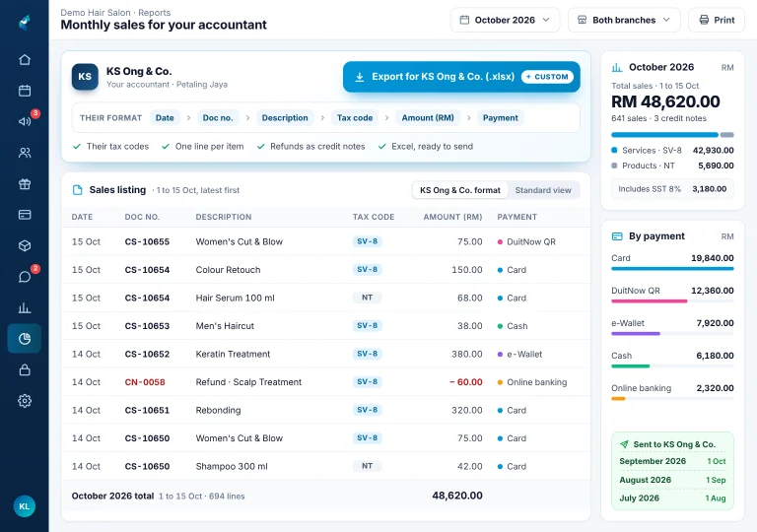
Task: Click the store icon in branches selector
Action: click(x=583, y=20)
